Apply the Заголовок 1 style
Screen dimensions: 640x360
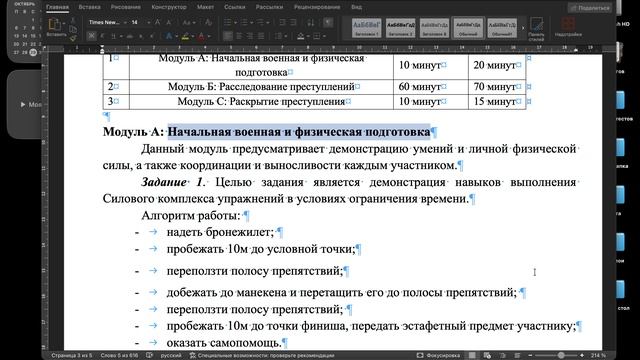coord(367,28)
